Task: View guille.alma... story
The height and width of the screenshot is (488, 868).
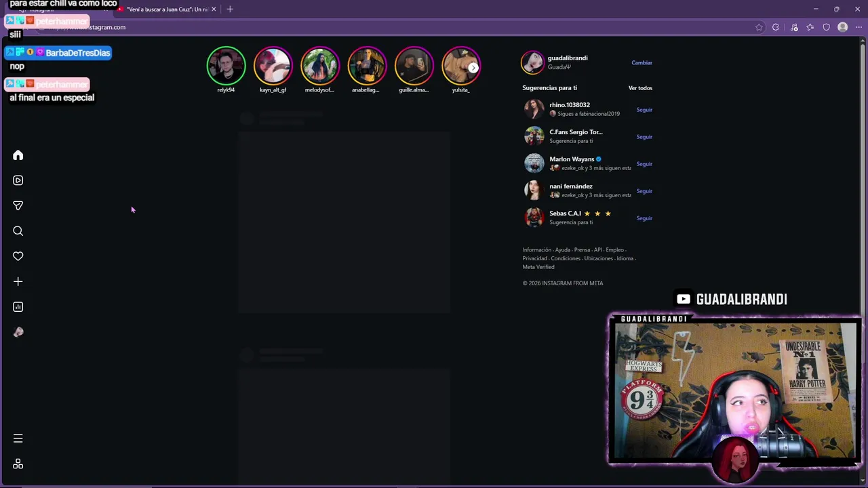Action: coord(414,66)
